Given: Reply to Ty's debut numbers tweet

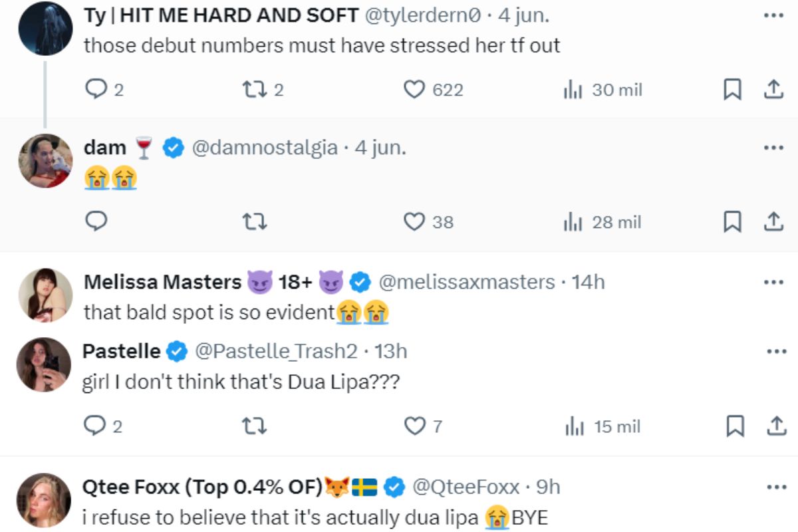Looking at the screenshot, I should [96, 89].
